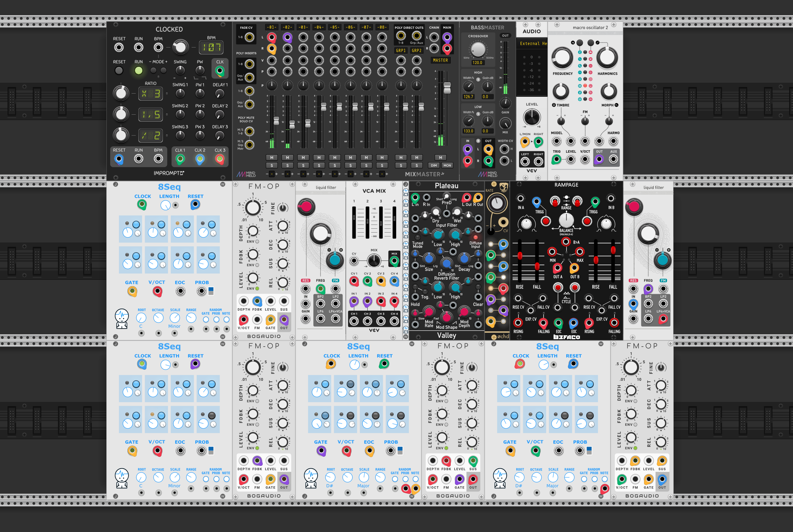Viewport: 793px width, 532px height.
Task: Click the VCA MIX channel 1 fader
Action: click(x=354, y=223)
